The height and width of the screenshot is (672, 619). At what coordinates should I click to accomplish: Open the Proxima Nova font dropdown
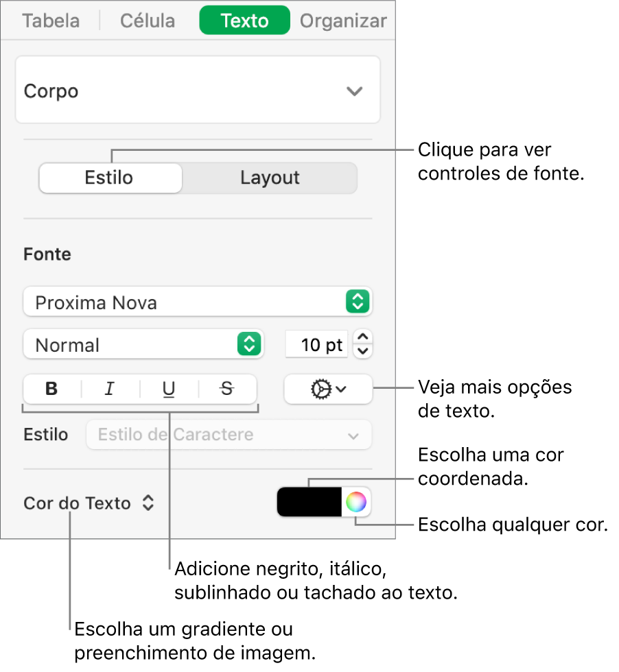pyautogui.click(x=198, y=302)
